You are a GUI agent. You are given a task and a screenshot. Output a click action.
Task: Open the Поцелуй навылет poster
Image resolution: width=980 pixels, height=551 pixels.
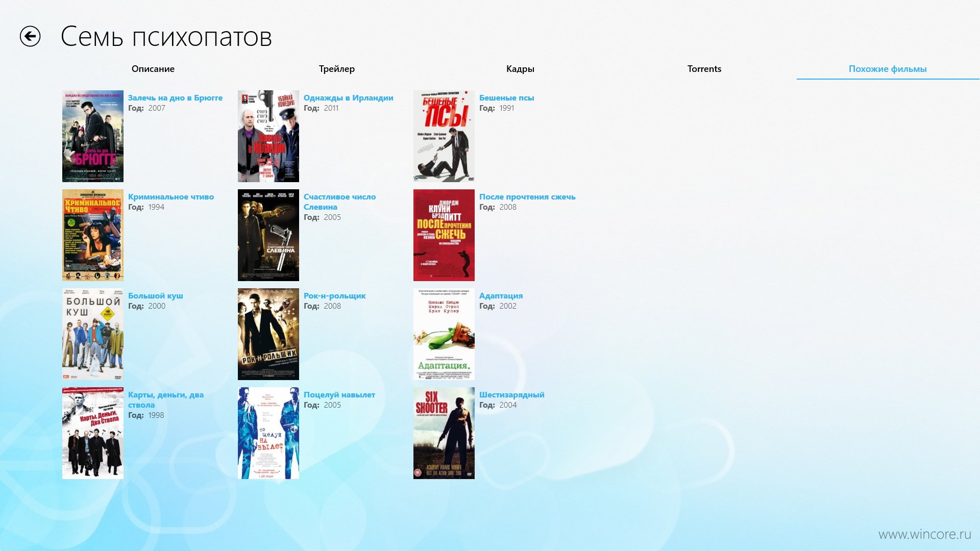coord(268,433)
